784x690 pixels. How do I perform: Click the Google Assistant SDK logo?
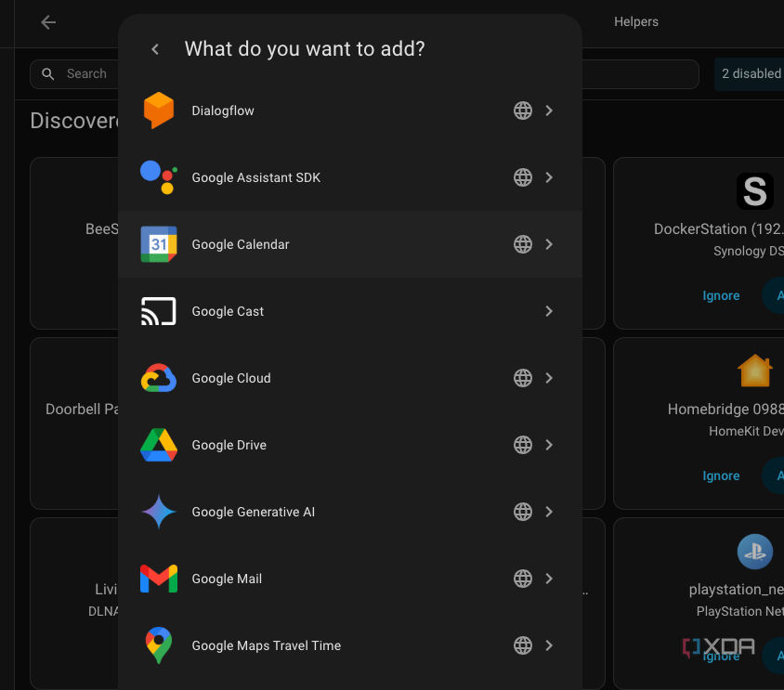pyautogui.click(x=159, y=177)
